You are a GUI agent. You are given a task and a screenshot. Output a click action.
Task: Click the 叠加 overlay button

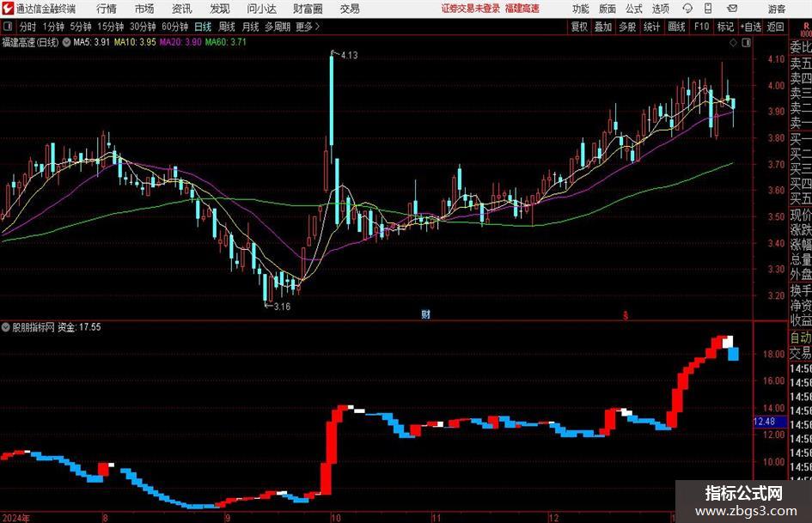pos(603,27)
